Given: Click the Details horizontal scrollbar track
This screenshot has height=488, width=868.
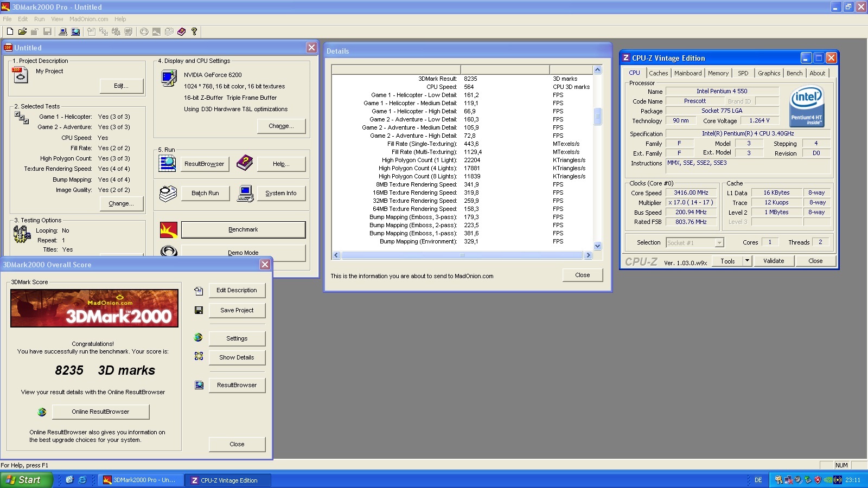Looking at the screenshot, I should click(462, 255).
